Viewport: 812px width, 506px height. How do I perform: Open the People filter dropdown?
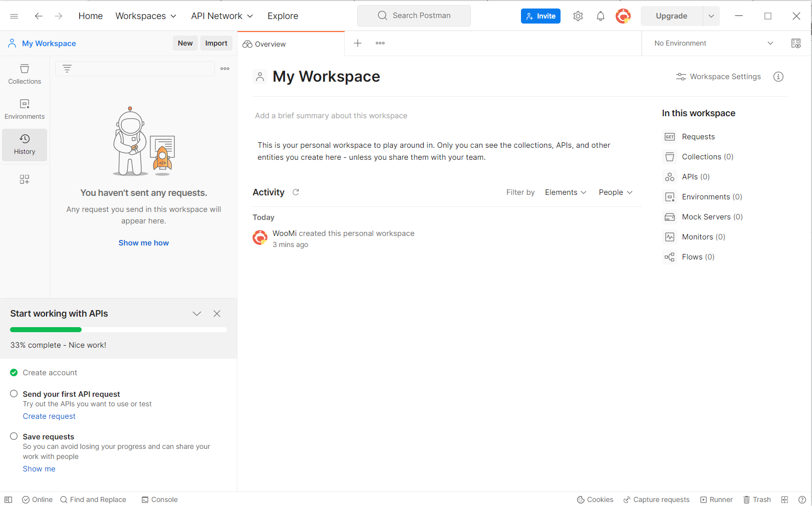616,192
